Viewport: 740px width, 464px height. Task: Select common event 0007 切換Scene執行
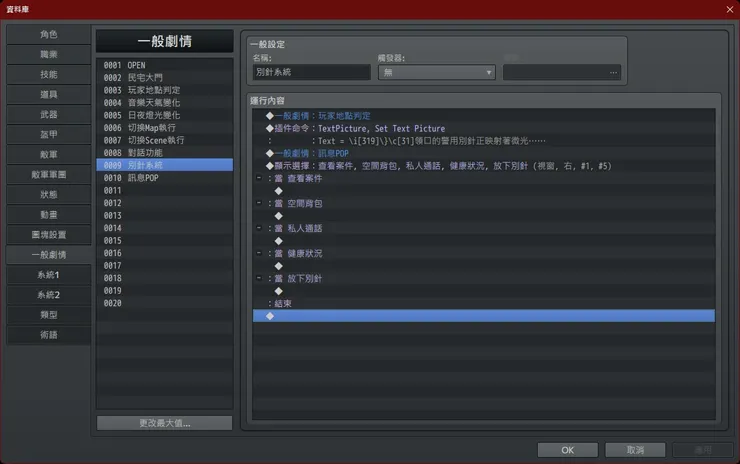coord(165,140)
